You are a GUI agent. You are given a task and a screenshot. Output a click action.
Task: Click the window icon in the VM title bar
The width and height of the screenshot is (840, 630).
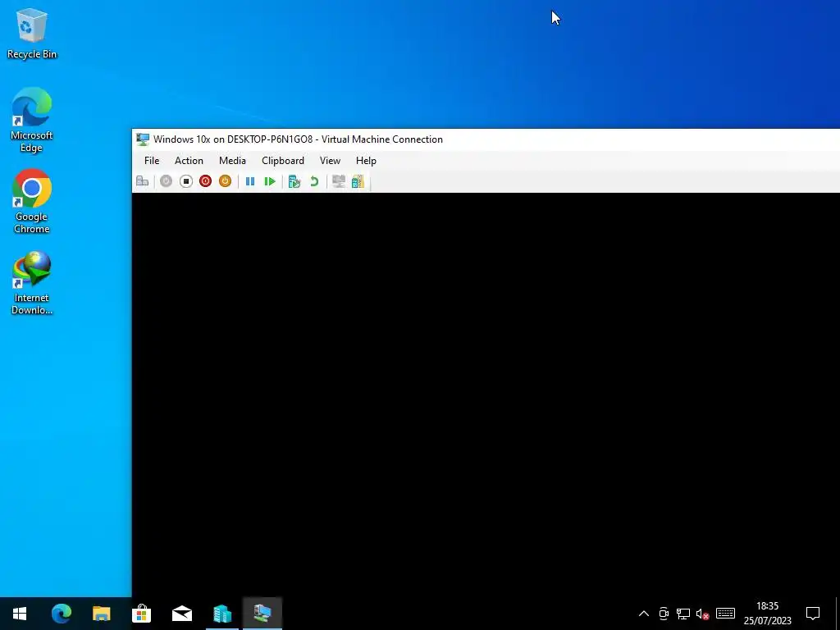point(143,139)
